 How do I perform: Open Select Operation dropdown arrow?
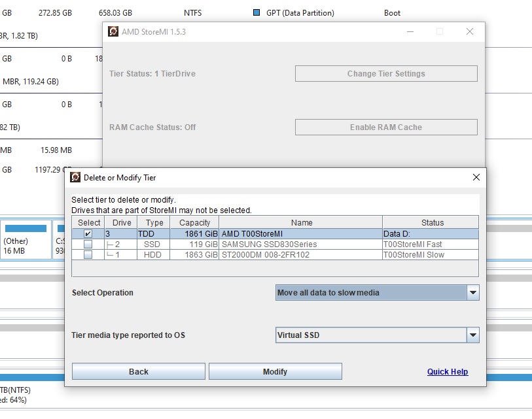tap(472, 293)
